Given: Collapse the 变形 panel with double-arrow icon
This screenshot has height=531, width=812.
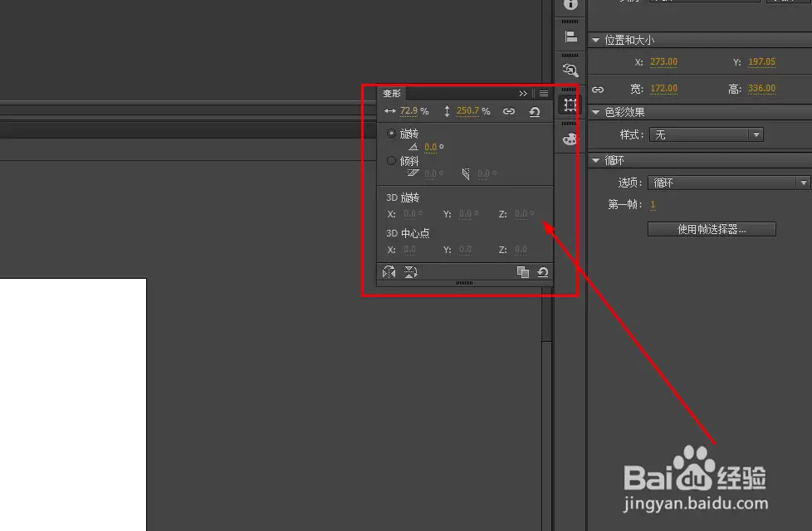Looking at the screenshot, I should (523, 94).
